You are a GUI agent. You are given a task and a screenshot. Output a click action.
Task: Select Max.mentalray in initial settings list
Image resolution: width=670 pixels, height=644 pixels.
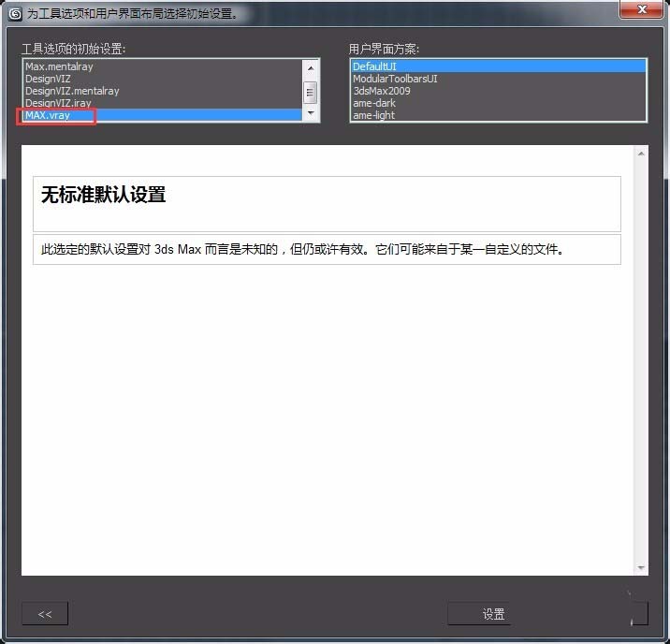[163, 66]
